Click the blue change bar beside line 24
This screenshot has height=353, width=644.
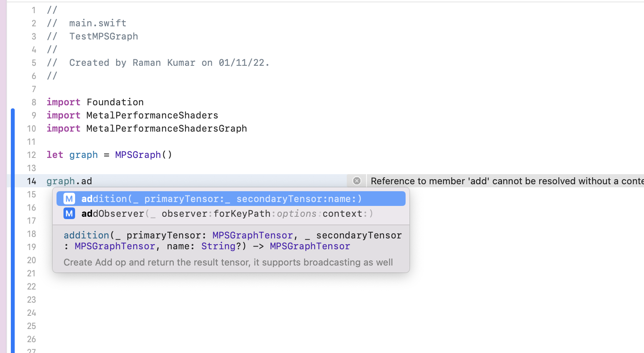(x=13, y=313)
